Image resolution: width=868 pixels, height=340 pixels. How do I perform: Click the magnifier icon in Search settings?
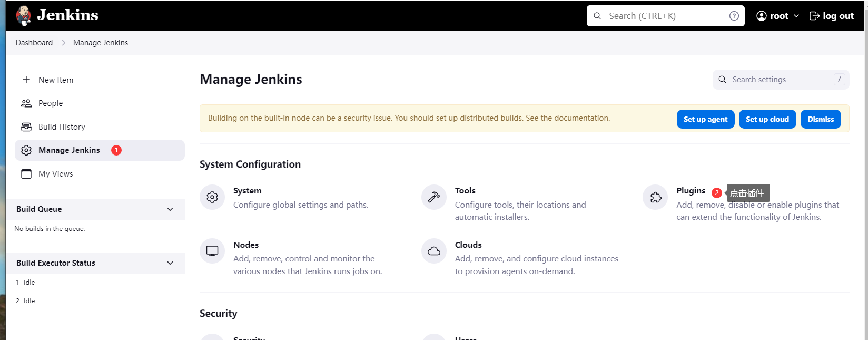click(723, 80)
